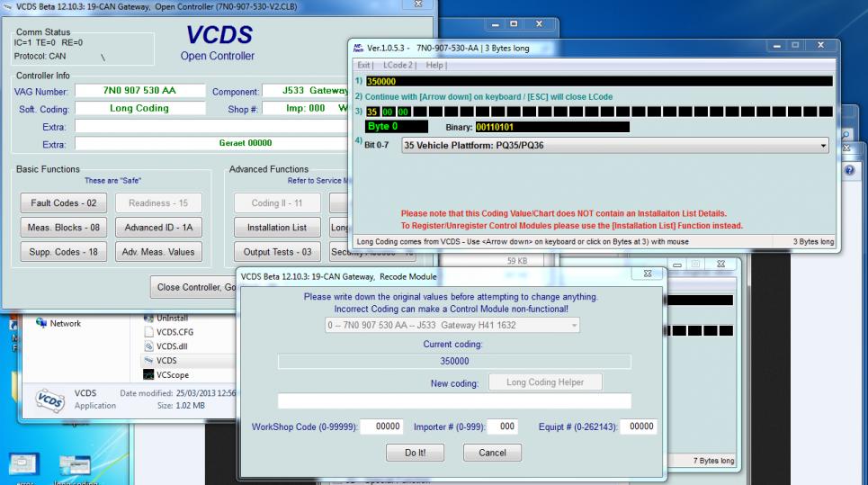The height and width of the screenshot is (485, 868).
Task: Click the Equipt # field showing 00000
Action: coord(639,427)
